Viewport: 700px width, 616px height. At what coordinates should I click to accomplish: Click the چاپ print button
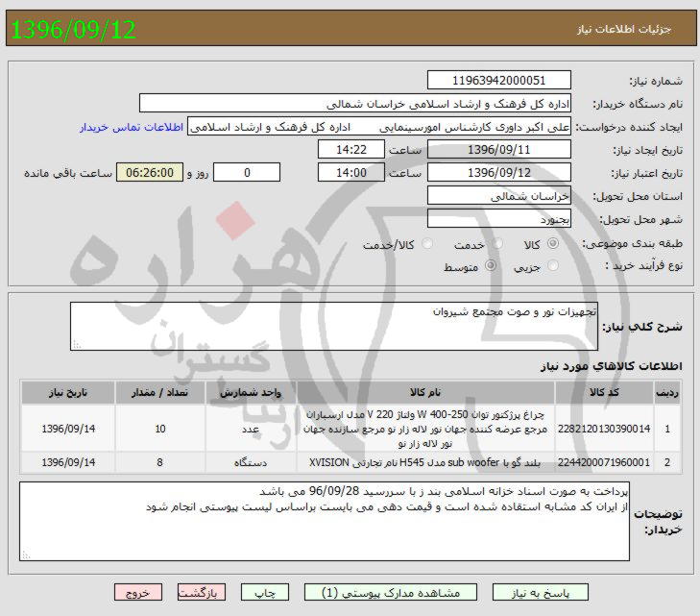(265, 592)
